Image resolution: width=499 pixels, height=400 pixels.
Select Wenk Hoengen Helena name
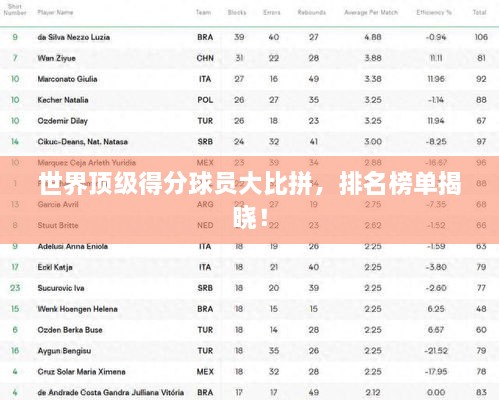click(x=77, y=309)
